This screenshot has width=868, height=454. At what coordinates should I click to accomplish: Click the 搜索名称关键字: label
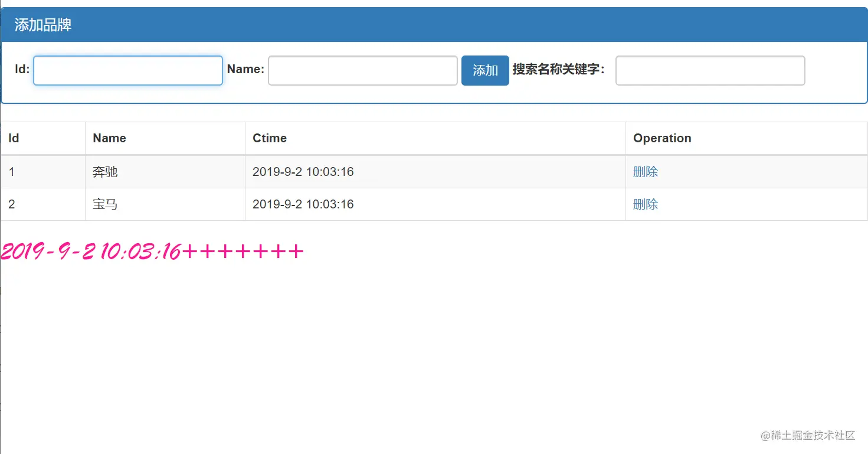(558, 69)
